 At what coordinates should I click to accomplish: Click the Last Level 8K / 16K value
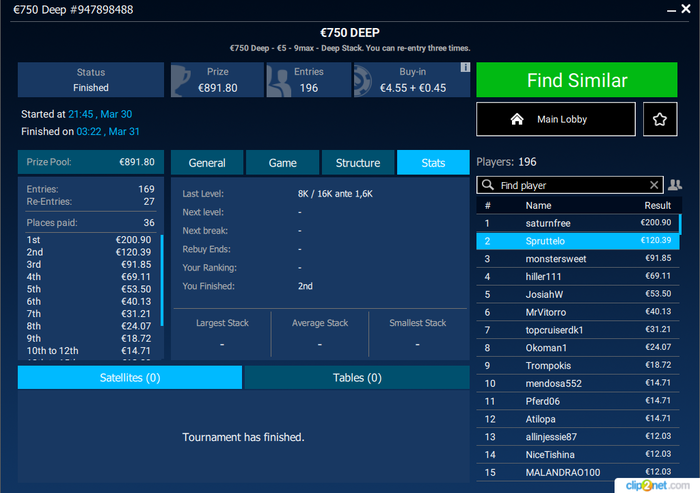click(x=335, y=194)
